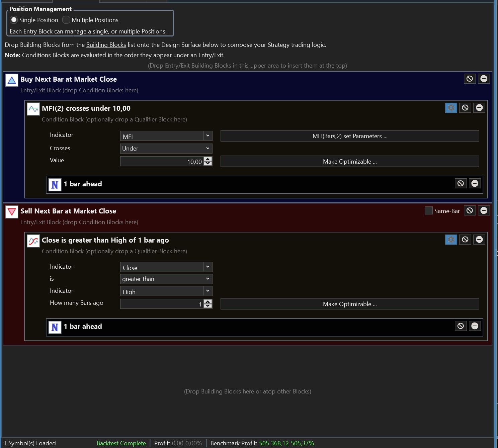The width and height of the screenshot is (498, 448).
Task: Select the Multiple Positions radio button
Action: coord(66,20)
